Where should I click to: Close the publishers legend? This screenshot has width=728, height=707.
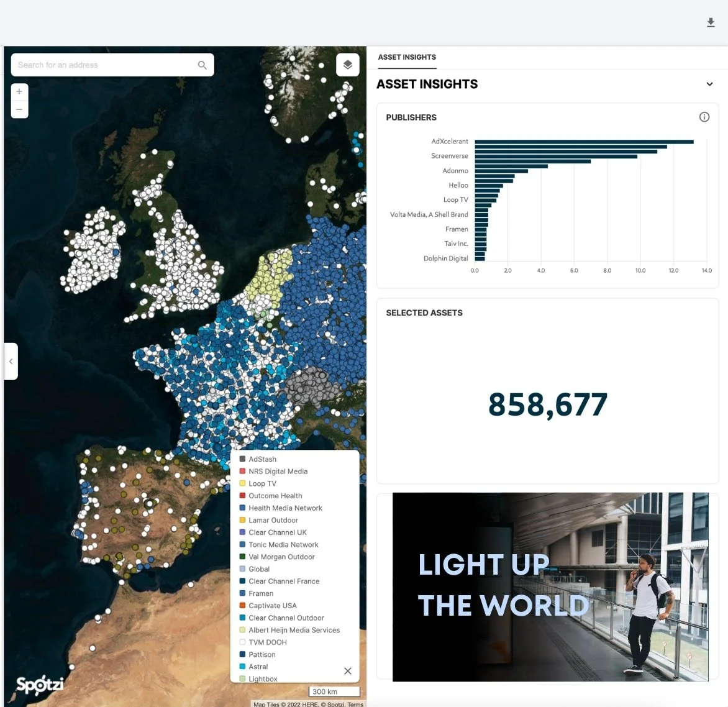click(347, 671)
